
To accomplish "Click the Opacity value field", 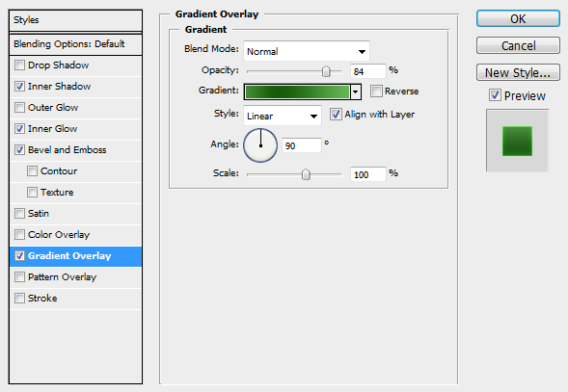I will pyautogui.click(x=367, y=71).
